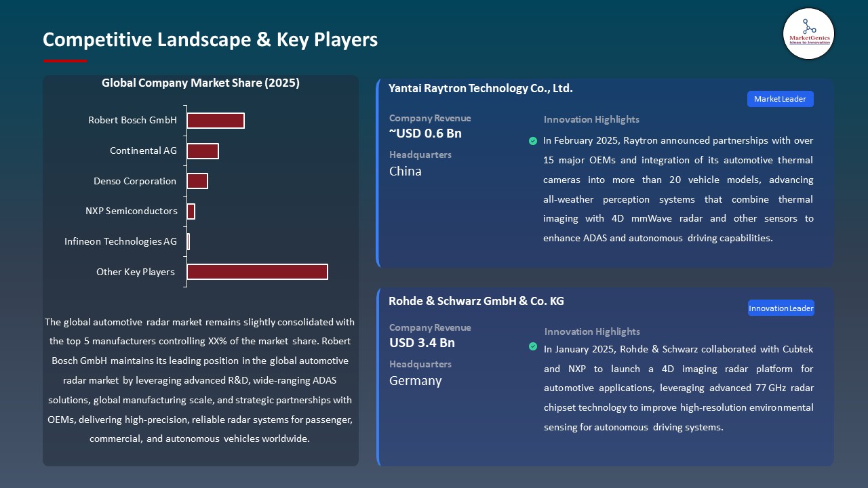Select the Competitive Landscape & Key Players title
This screenshot has height=488, width=868.
[210, 41]
